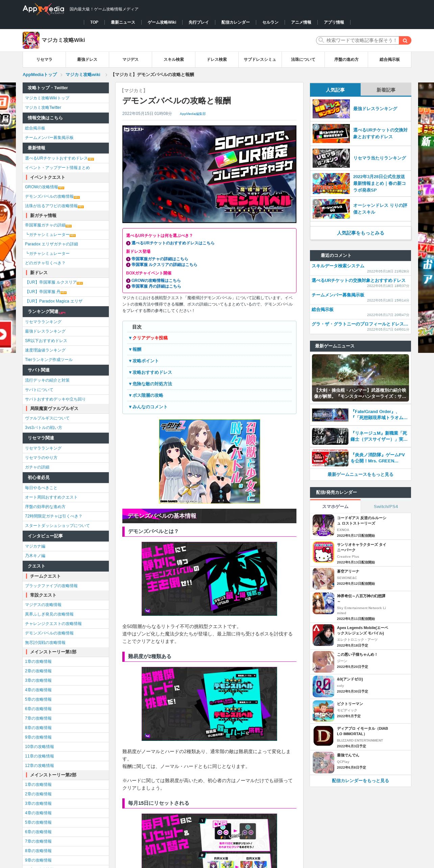Image resolution: width=434 pixels, height=868 pixels.
Task: Open GROWの攻略情報はこちら link
Action: (x=156, y=281)
